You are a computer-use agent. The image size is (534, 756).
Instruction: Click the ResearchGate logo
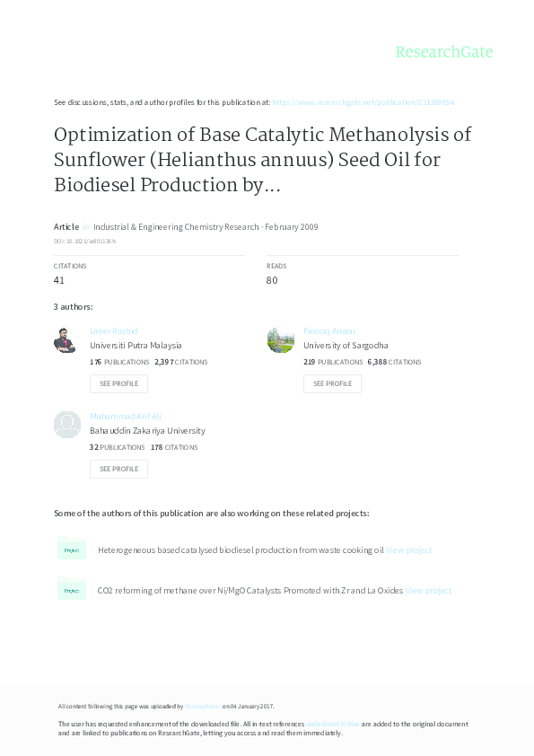pos(445,52)
